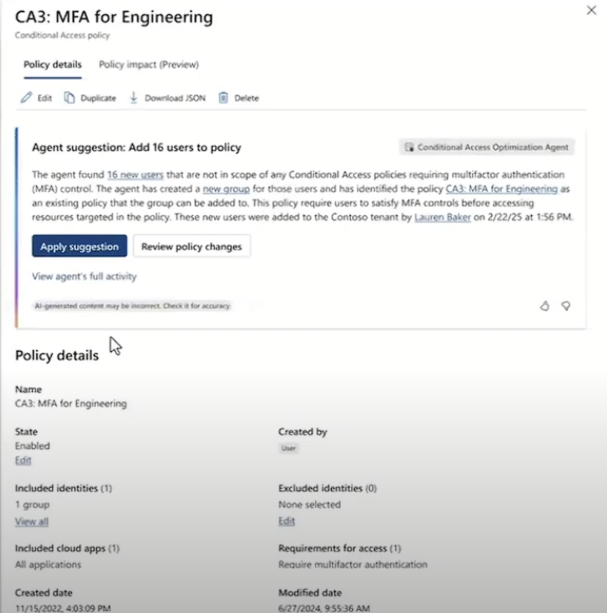Viewport: 607px width, 613px height.
Task: Click thumbs up feedback icon
Action: (x=545, y=306)
